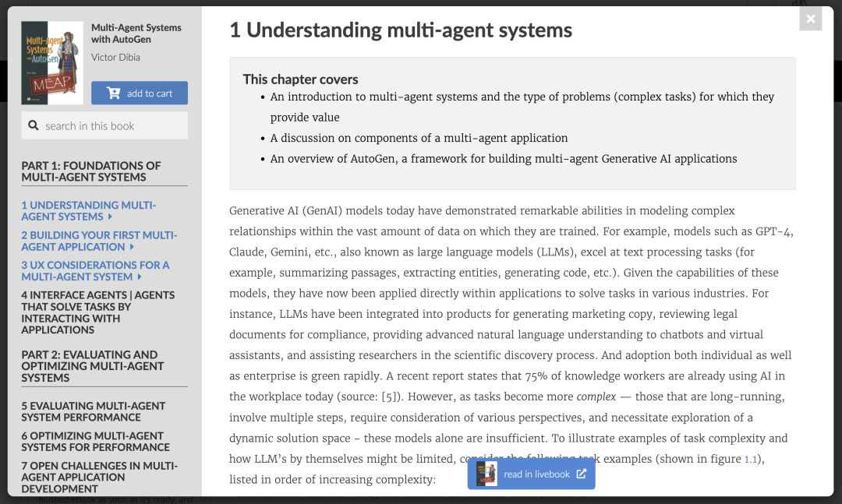Close the book preview overlay
Screen dimensions: 842x504
tap(810, 19)
